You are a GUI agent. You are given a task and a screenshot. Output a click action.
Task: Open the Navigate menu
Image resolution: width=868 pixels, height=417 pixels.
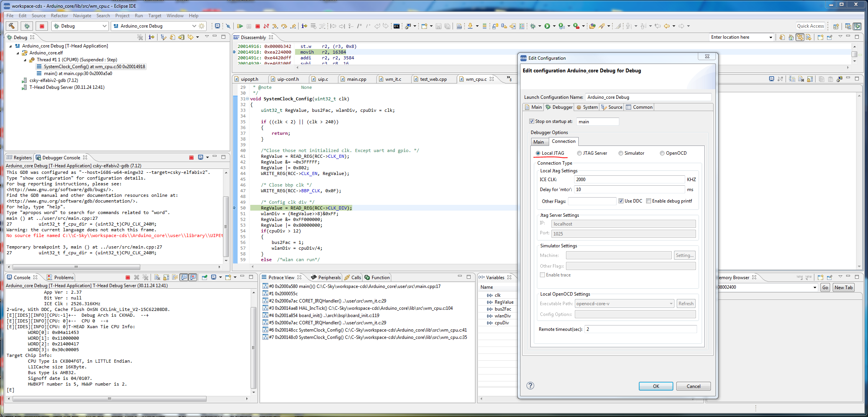pyautogui.click(x=82, y=16)
